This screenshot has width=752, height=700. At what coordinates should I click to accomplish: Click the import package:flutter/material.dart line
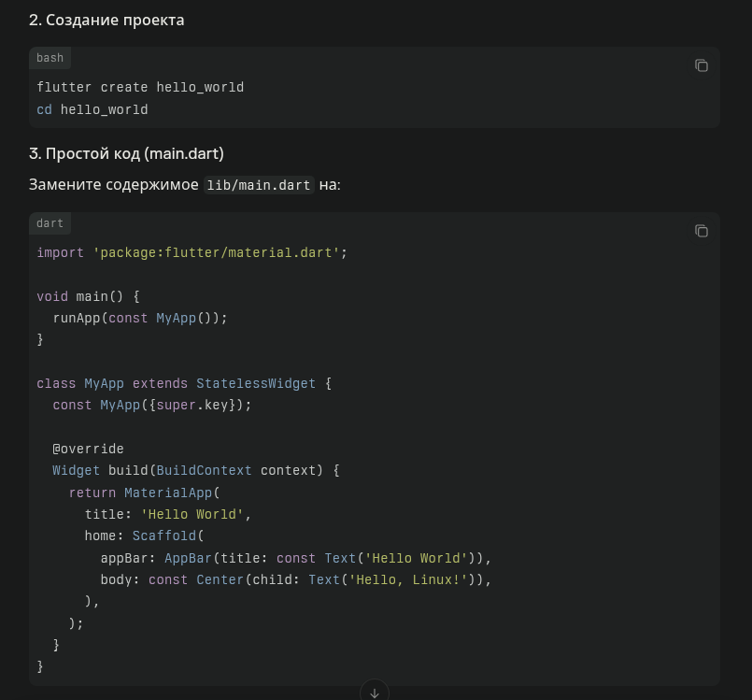click(192, 252)
